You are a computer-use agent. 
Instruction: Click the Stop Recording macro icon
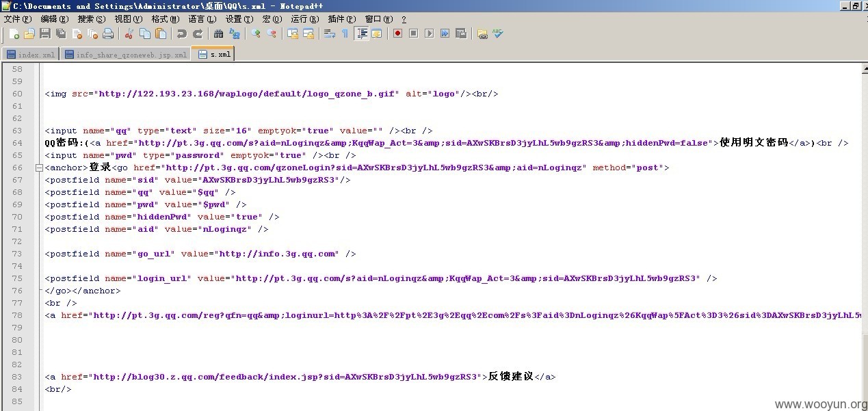pos(413,34)
